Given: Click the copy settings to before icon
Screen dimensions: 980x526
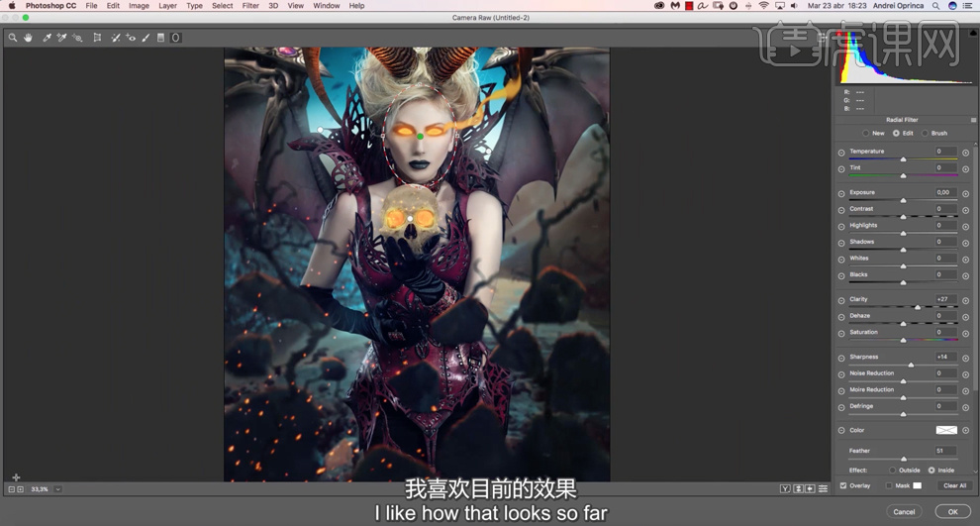Looking at the screenshot, I should 810,488.
